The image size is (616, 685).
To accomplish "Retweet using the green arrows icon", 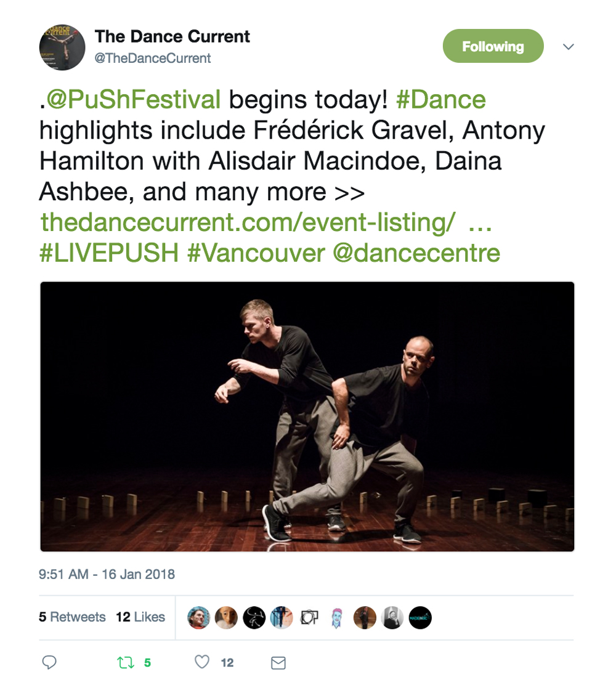I will (x=126, y=662).
